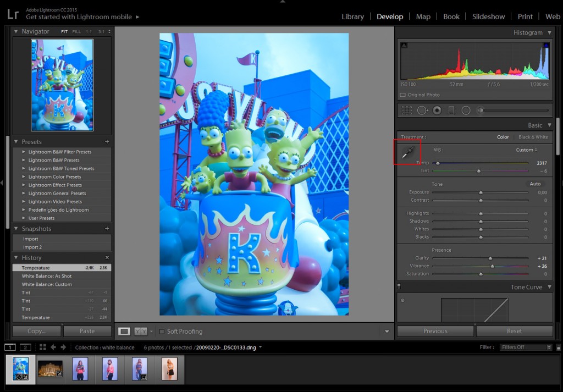563x392 pixels.
Task: Click the Temp slider handle
Action: 438,163
